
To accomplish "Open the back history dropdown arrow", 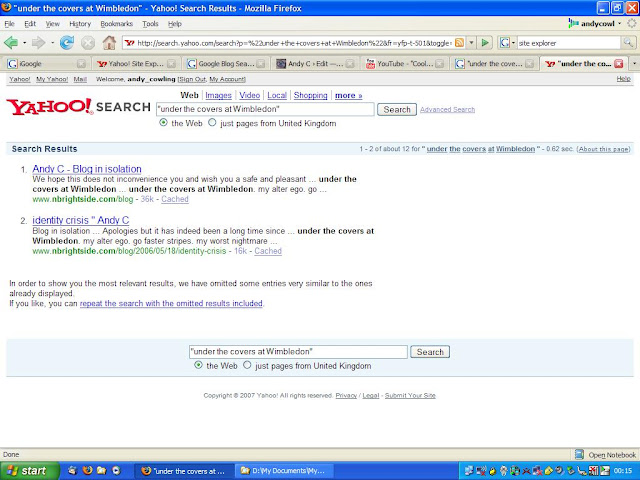I will pyautogui.click(x=24, y=42).
